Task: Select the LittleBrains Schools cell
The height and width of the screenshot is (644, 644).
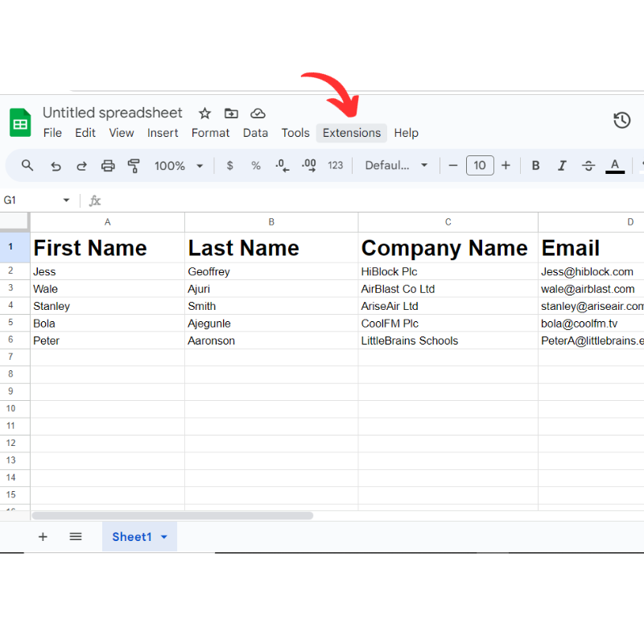Action: point(448,341)
